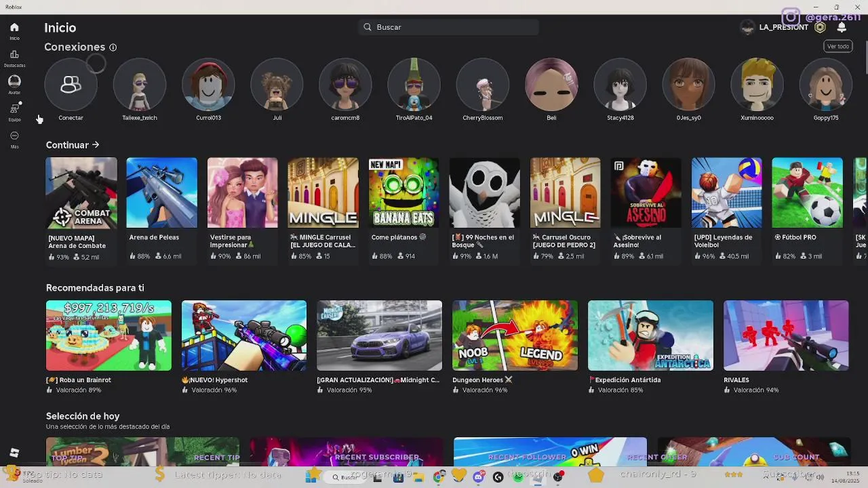Open Leyendas de Voleibol game thumbnail
868x488 pixels.
[727, 192]
